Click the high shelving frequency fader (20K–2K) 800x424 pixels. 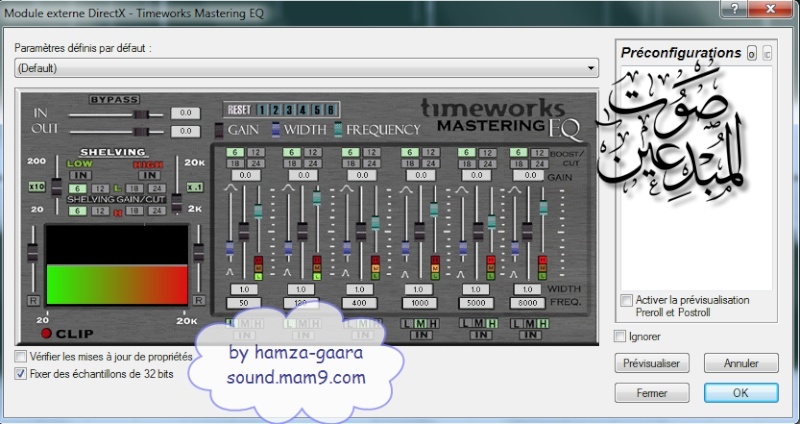click(177, 203)
